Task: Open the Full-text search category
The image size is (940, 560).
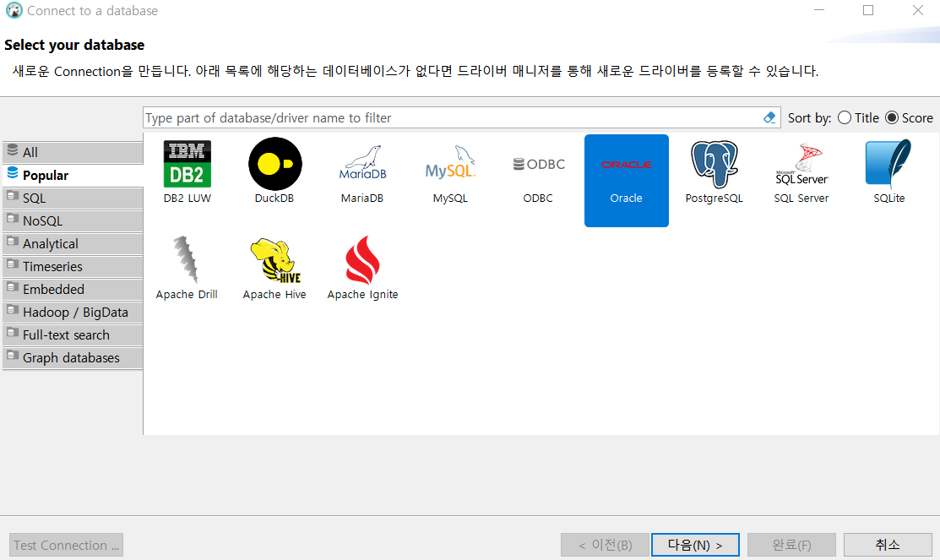Action: (73, 334)
